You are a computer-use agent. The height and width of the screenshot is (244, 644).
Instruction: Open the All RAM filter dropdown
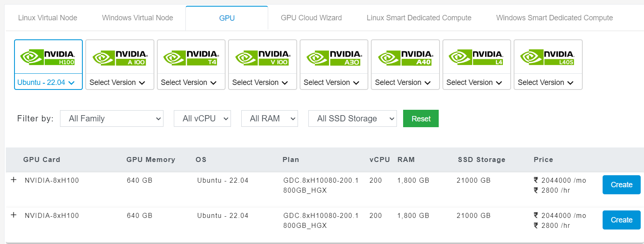(x=269, y=118)
